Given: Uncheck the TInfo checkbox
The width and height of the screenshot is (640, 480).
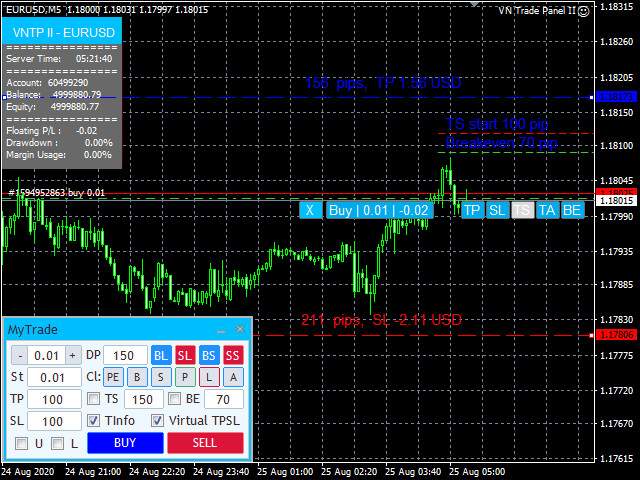Looking at the screenshot, I should coord(94,421).
